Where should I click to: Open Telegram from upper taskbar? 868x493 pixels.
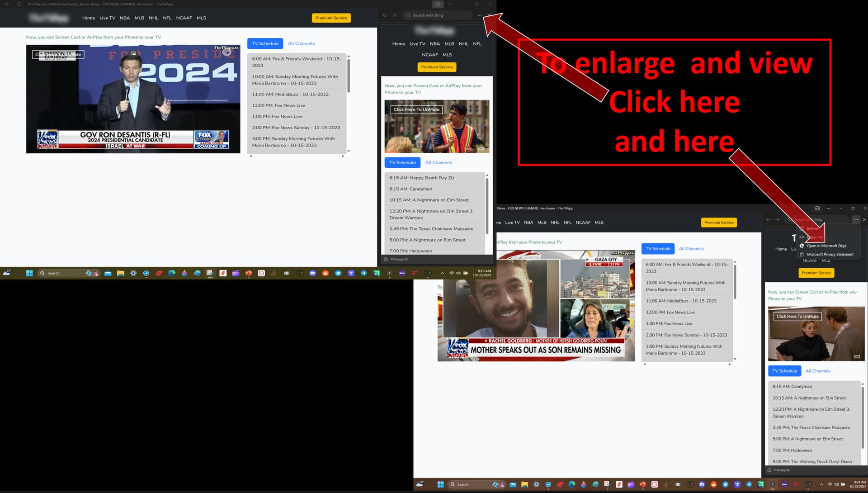(x=363, y=273)
